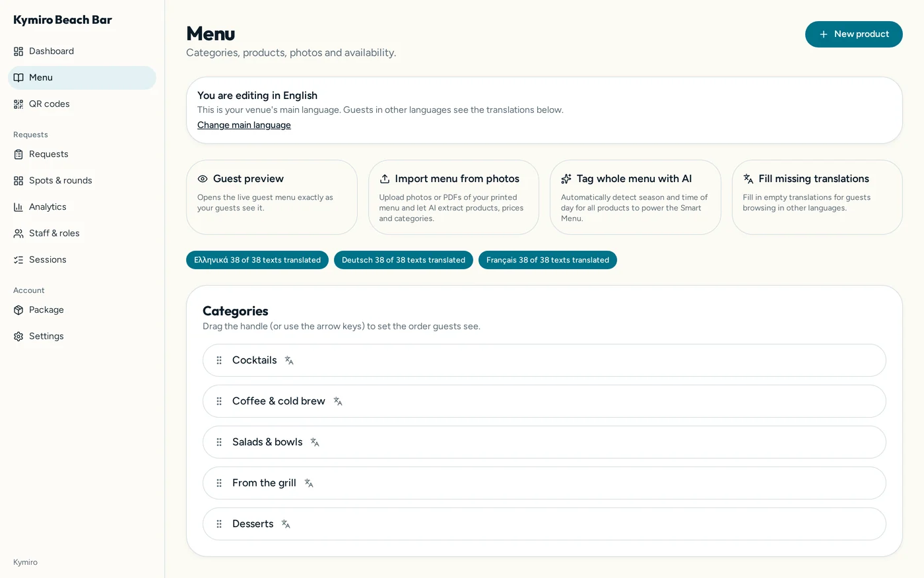Open translations icon next to Cocktails

pyautogui.click(x=289, y=360)
